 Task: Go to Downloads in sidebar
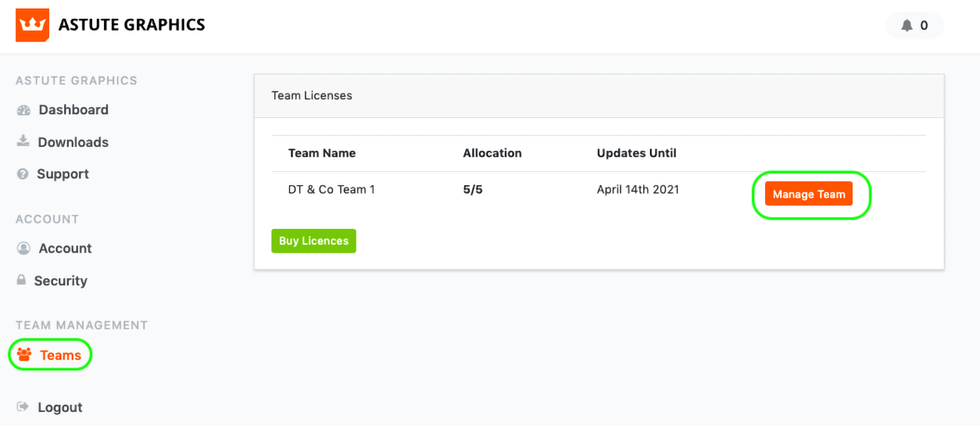(x=73, y=142)
